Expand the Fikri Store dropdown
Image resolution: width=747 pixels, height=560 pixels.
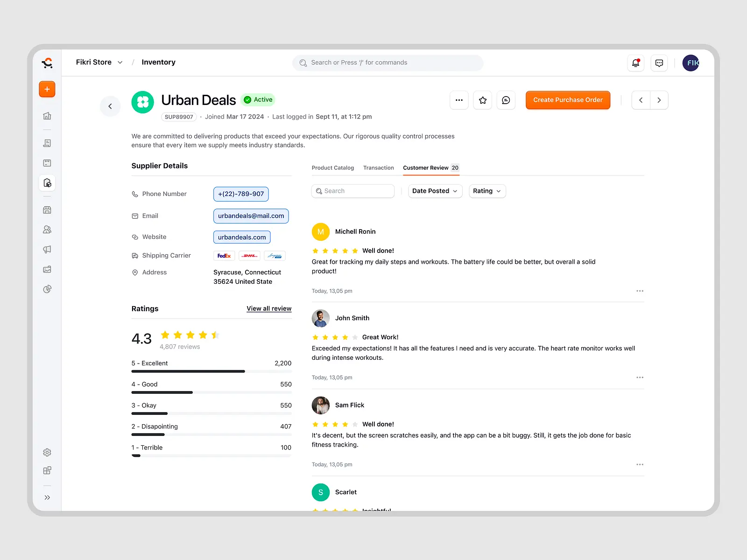point(99,62)
